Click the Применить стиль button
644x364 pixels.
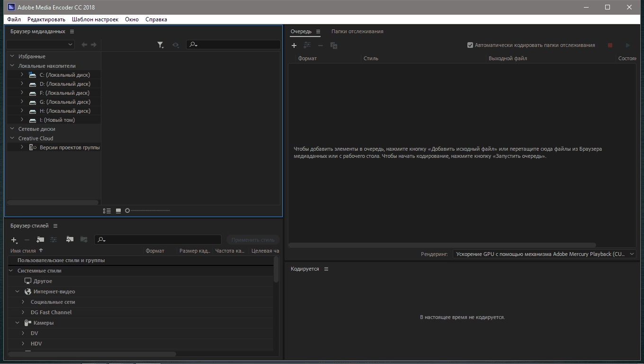click(x=253, y=240)
